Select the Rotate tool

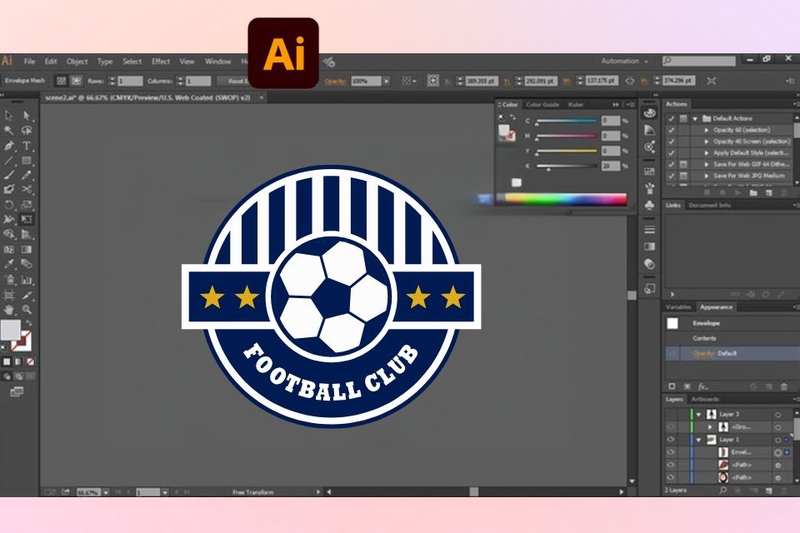(9, 205)
